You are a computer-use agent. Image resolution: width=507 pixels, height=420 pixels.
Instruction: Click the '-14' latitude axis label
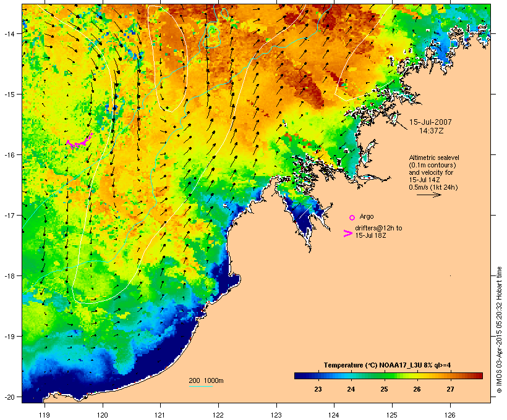click(9, 34)
